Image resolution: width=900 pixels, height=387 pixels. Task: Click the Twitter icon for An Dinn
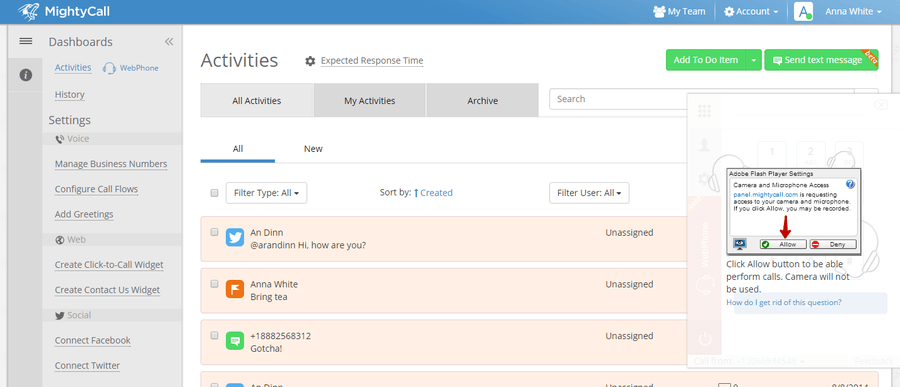[235, 237]
